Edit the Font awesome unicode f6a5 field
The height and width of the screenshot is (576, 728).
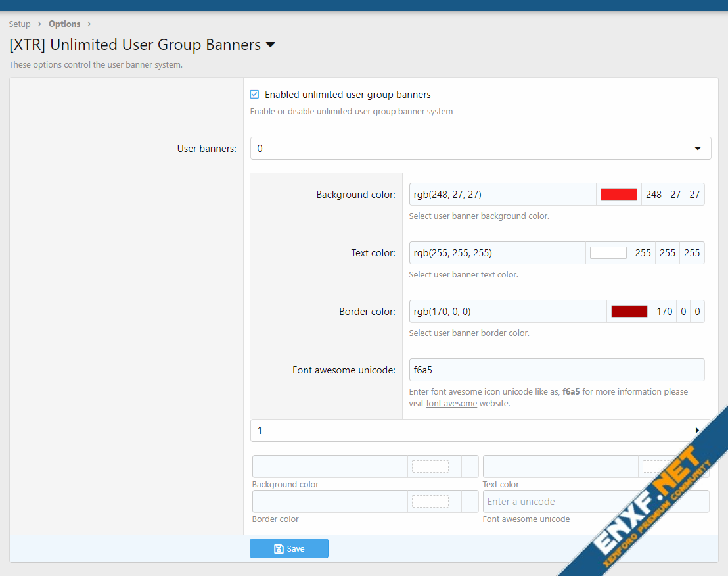pyautogui.click(x=556, y=370)
